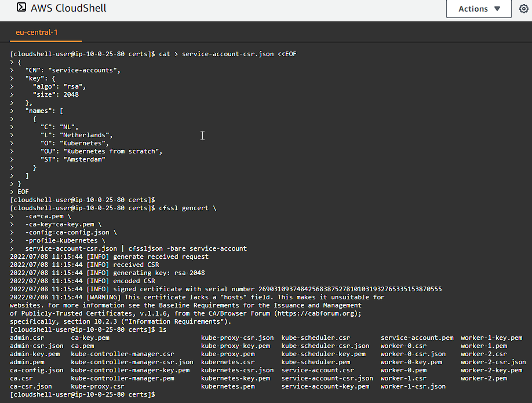
Task: Click the -profile=kubernetes argument line
Action: pos(63,240)
